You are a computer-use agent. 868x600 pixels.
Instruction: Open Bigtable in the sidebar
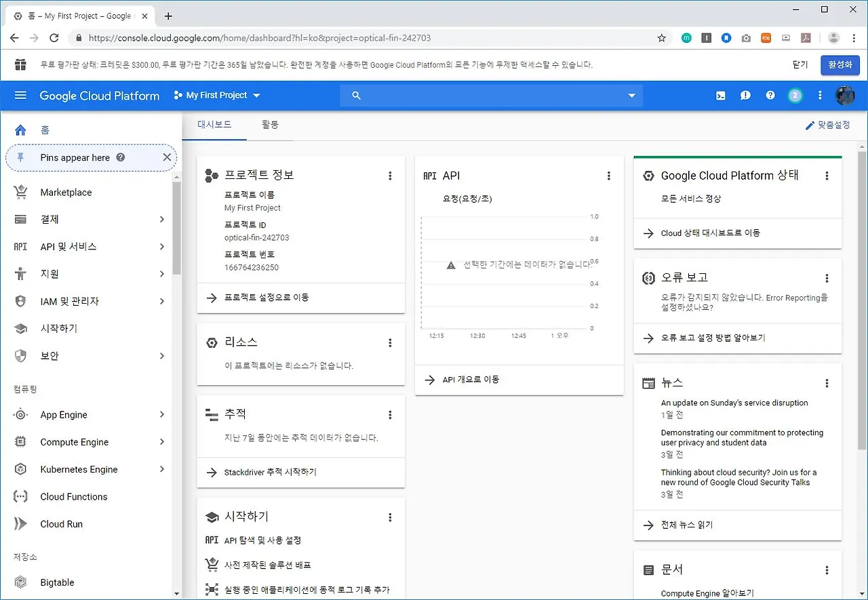(x=57, y=582)
